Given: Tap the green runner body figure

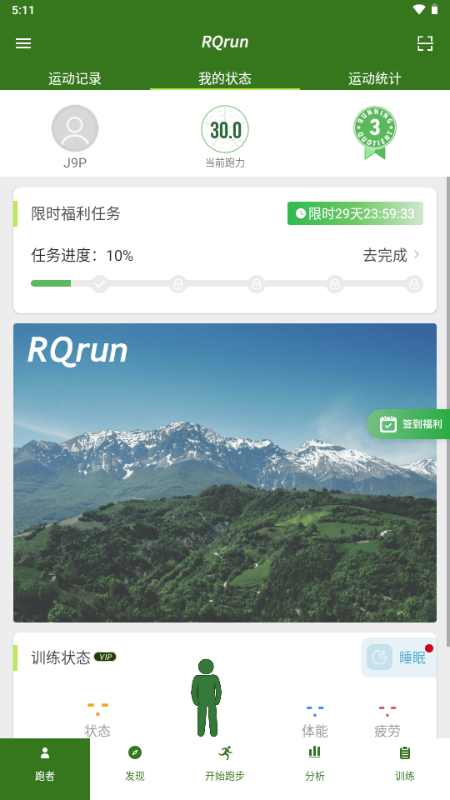Looking at the screenshot, I should point(206,697).
